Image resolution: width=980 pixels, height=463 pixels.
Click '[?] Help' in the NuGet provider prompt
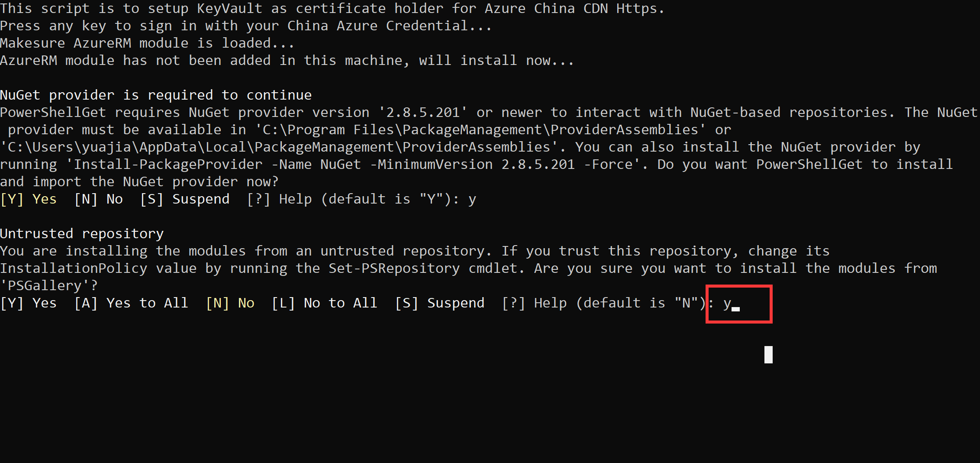tap(279, 199)
